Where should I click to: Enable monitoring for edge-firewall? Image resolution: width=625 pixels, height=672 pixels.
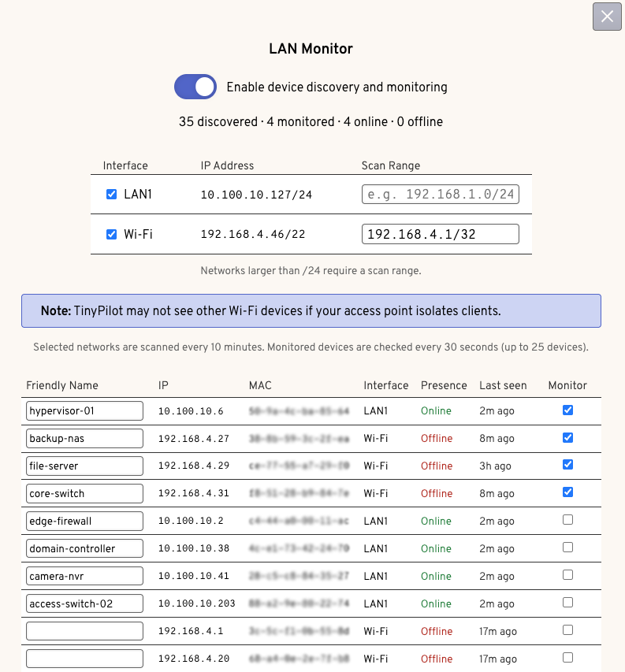click(567, 520)
